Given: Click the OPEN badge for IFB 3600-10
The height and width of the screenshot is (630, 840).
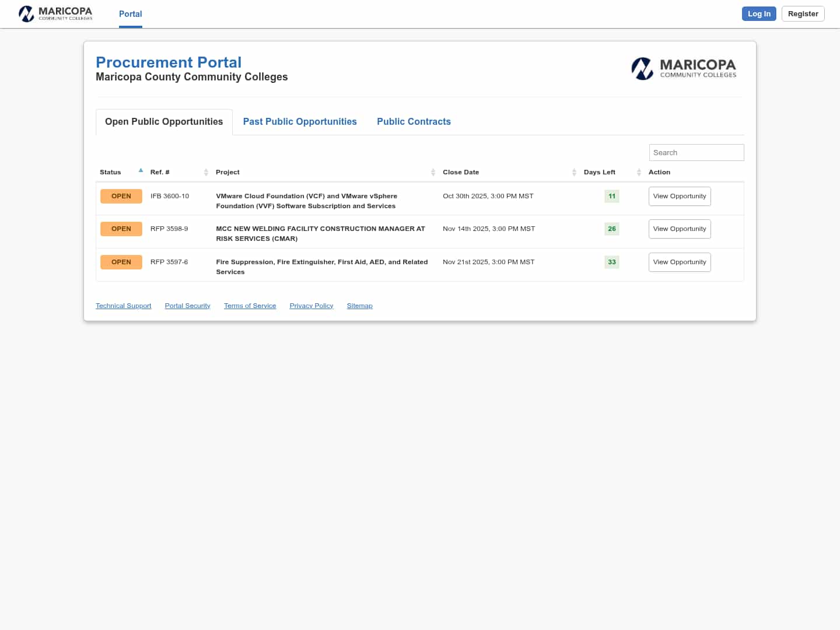Looking at the screenshot, I should click(x=121, y=196).
